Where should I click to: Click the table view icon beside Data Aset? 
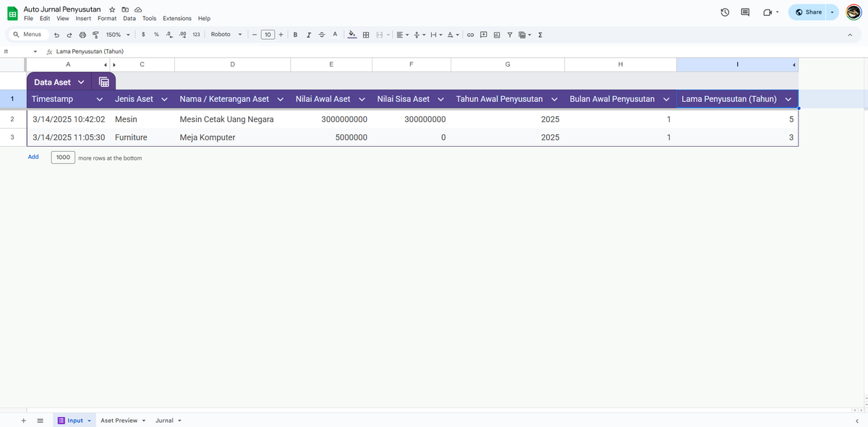[103, 82]
